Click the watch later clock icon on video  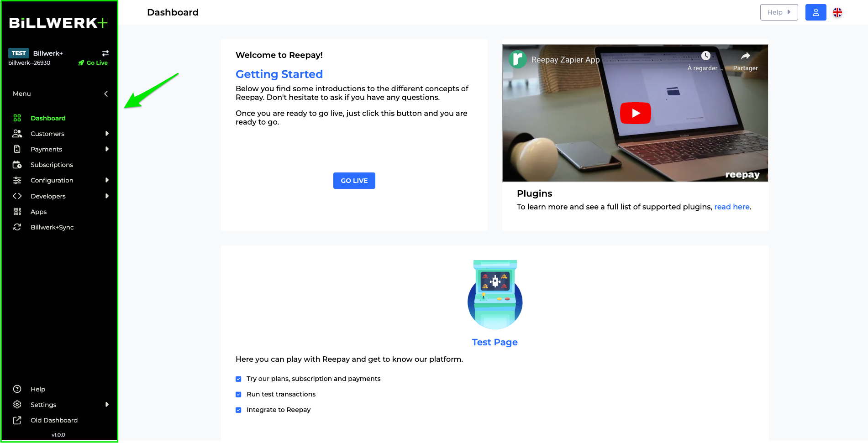(x=706, y=56)
